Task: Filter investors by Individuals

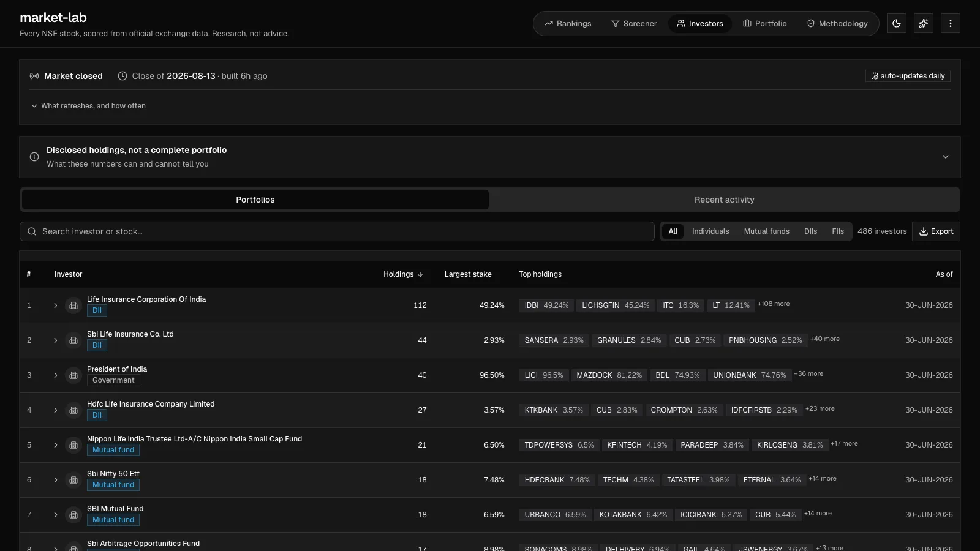Action: pyautogui.click(x=710, y=231)
